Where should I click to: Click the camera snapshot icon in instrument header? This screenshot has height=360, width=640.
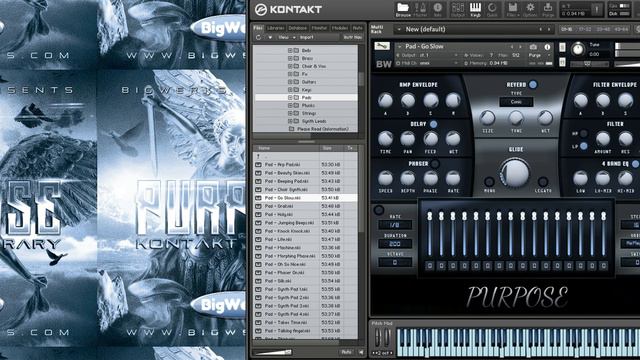533,47
